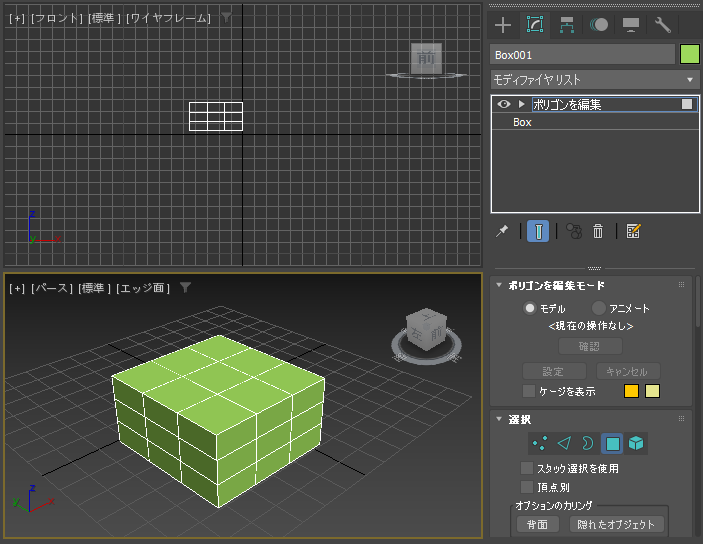
Task: Click the trash Remove Modifier icon
Action: tap(598, 231)
